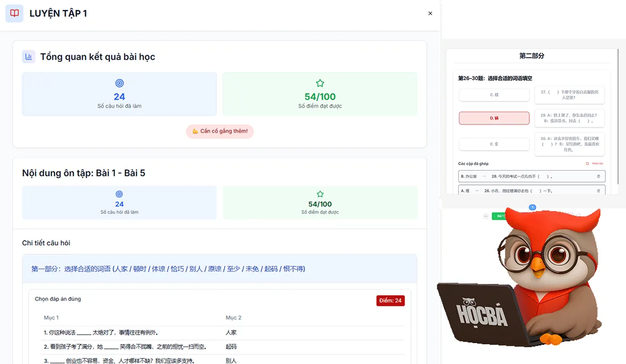Choose question 29 sentence card
The height and width of the screenshot is (364, 626).
pyautogui.click(x=569, y=118)
